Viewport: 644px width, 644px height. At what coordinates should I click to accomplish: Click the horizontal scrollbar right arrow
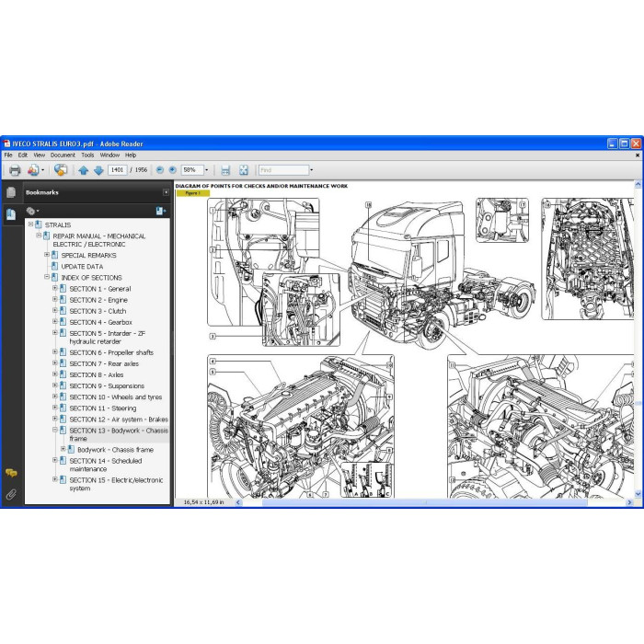point(629,502)
